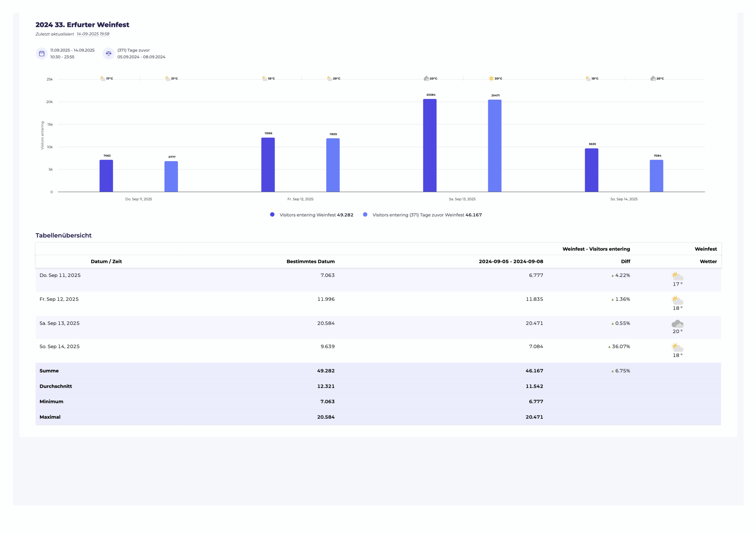Click weather icon in Sep 11 table row

pos(677,276)
